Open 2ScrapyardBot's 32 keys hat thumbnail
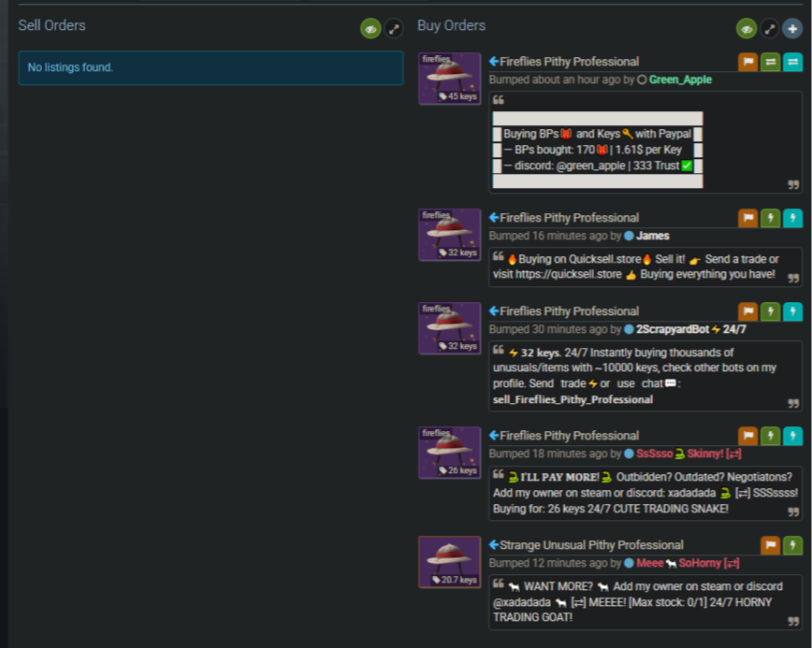Viewport: 812px width, 648px height. [449, 328]
